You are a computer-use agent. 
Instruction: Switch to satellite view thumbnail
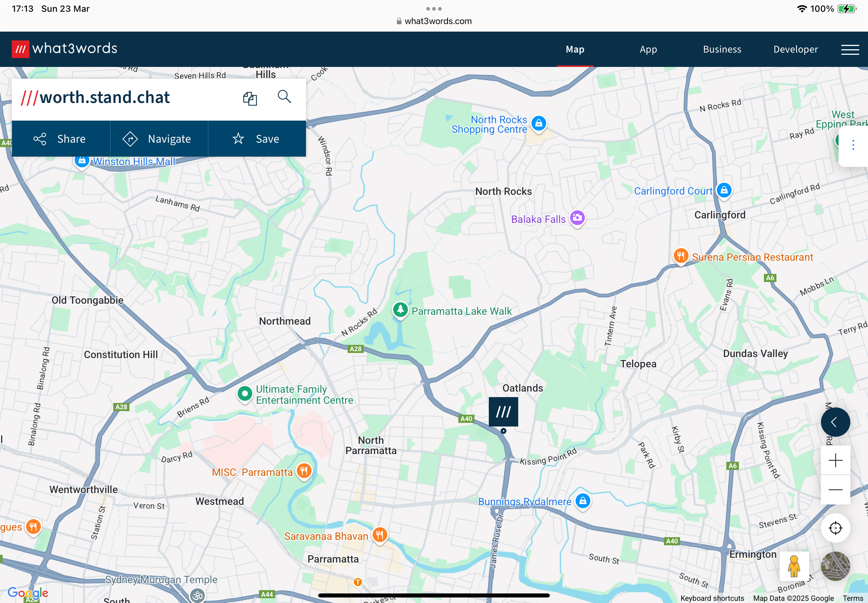835,566
